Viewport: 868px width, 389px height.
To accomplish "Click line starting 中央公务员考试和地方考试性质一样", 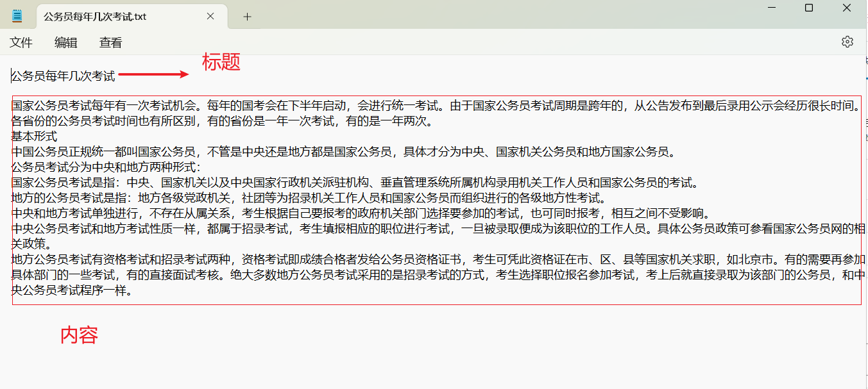I will (438, 229).
